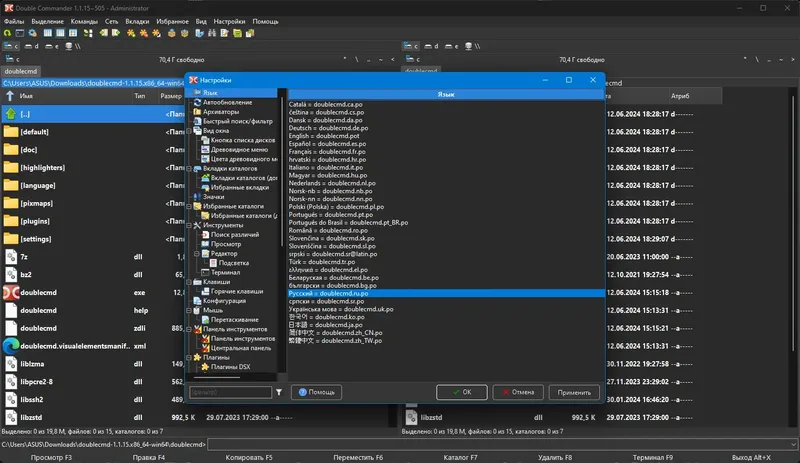Open terminal window via toolbar icon

[20, 33]
